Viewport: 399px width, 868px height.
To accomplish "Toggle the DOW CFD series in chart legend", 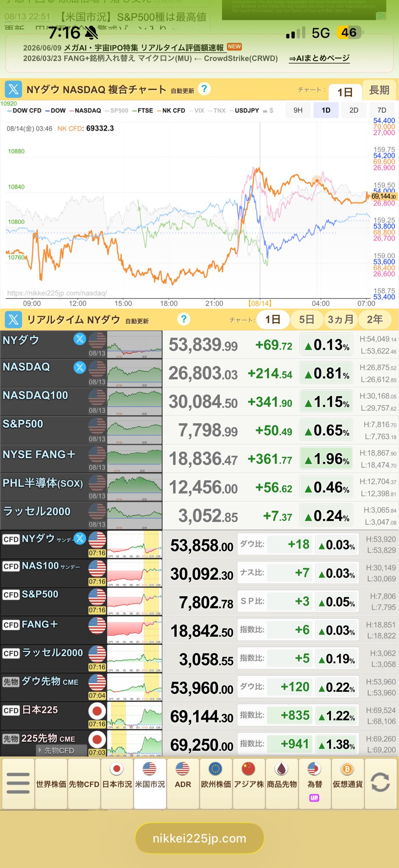I will [x=24, y=111].
